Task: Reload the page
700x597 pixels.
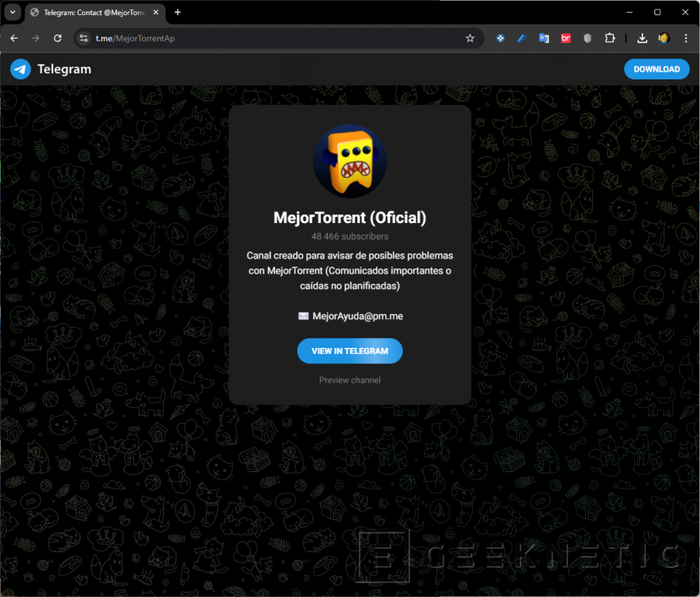Action: point(57,38)
